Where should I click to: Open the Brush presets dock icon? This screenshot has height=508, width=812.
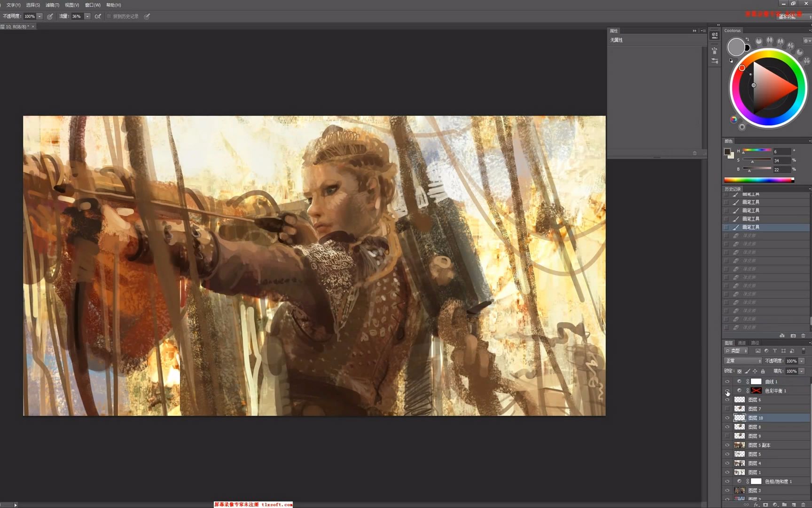point(715,50)
